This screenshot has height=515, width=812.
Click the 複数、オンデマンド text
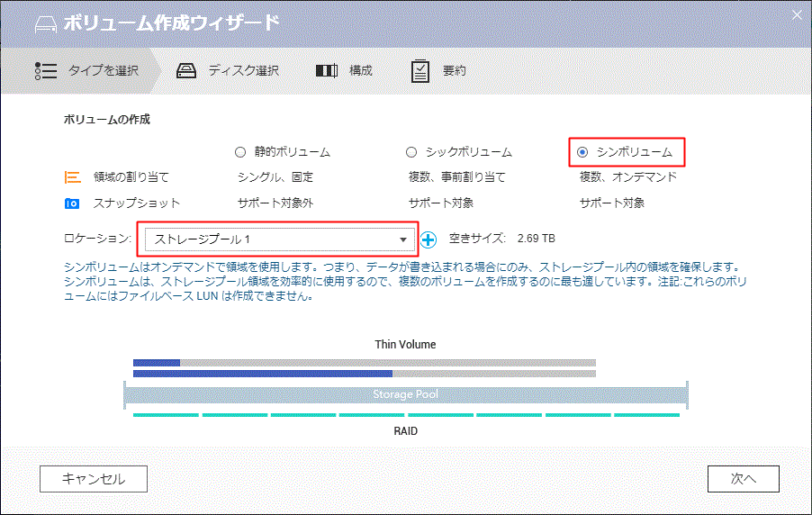(627, 177)
